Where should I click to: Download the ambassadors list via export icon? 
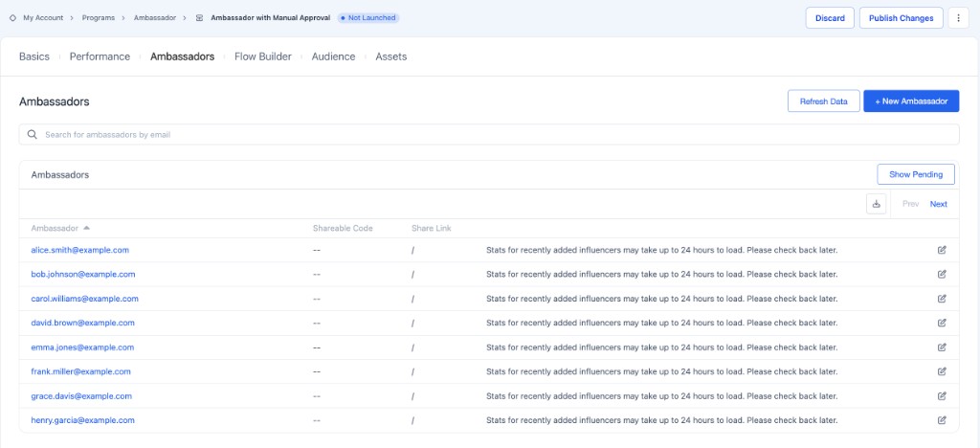click(877, 204)
